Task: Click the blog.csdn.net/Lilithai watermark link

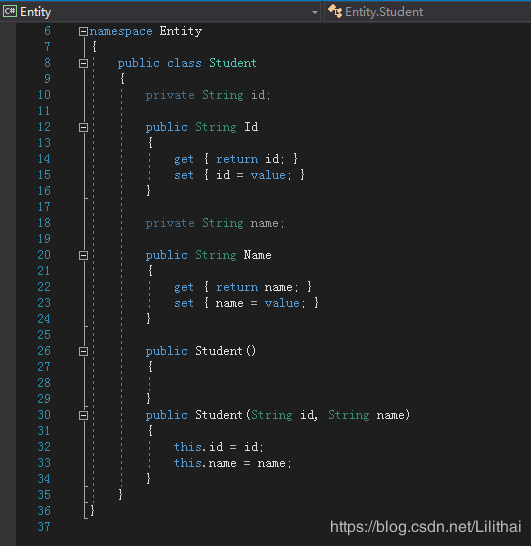Action: 425,526
